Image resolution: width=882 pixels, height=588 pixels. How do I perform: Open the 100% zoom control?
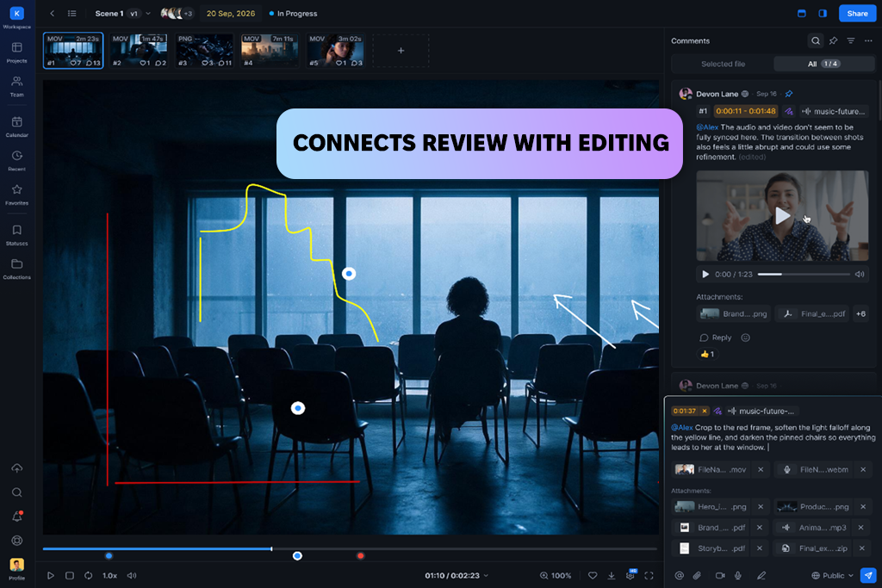click(556, 575)
